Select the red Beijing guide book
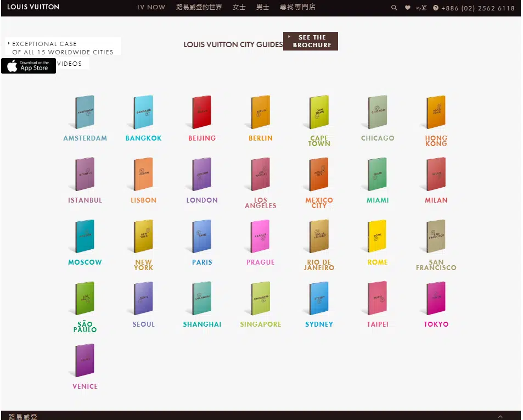This screenshot has height=420, width=523. [202, 112]
